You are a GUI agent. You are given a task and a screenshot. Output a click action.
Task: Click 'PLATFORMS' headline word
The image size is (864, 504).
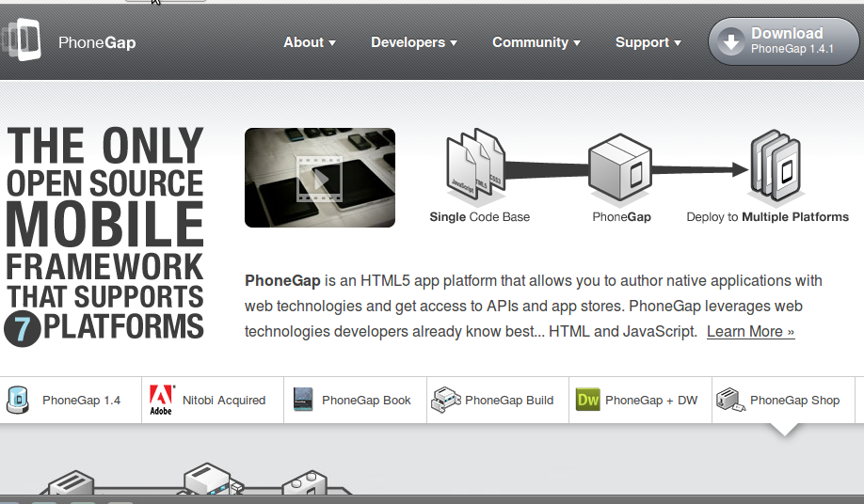click(123, 326)
